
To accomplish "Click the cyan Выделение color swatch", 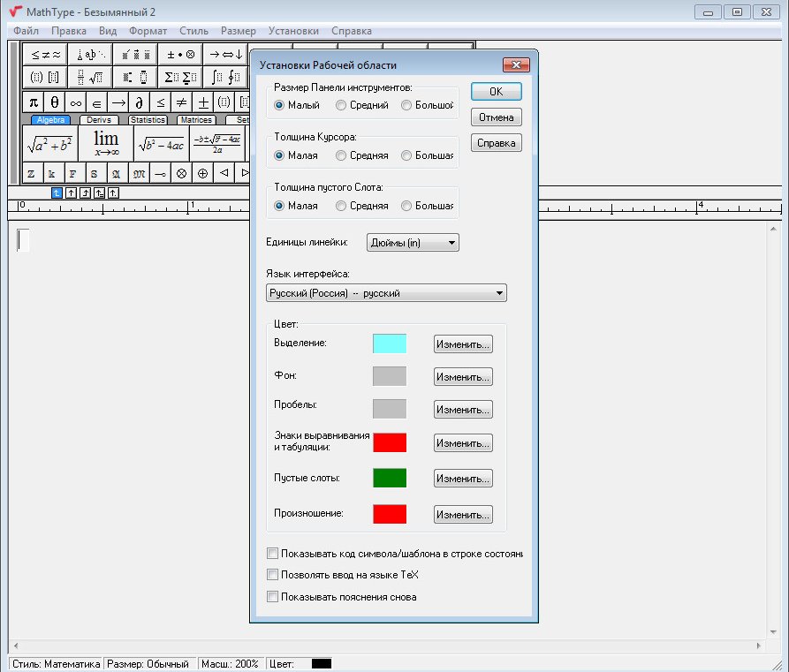I will click(x=390, y=344).
